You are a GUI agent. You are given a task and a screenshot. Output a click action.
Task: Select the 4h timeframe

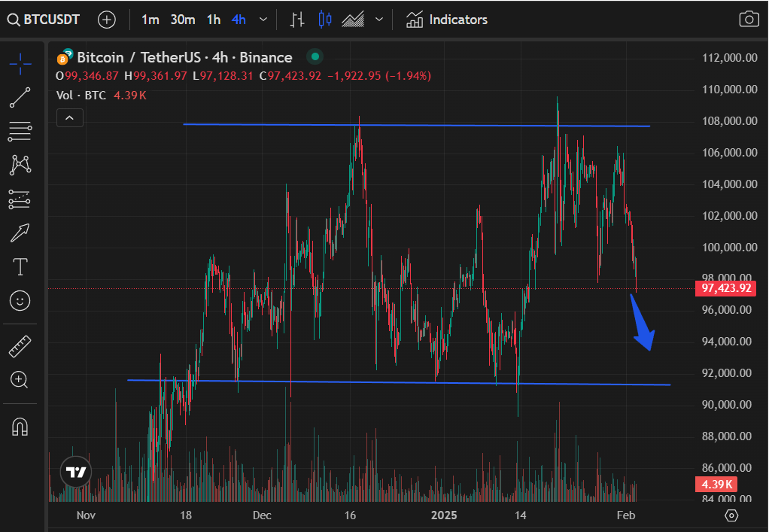coord(239,20)
